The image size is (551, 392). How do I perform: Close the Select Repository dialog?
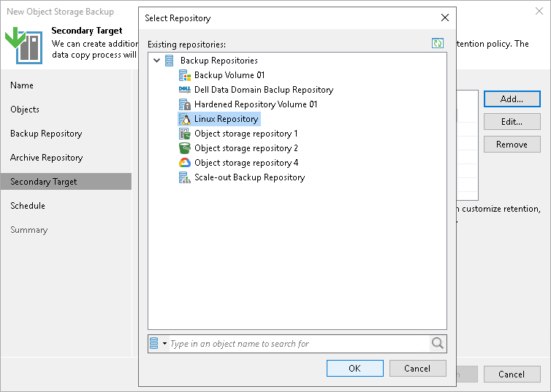pyautogui.click(x=445, y=18)
